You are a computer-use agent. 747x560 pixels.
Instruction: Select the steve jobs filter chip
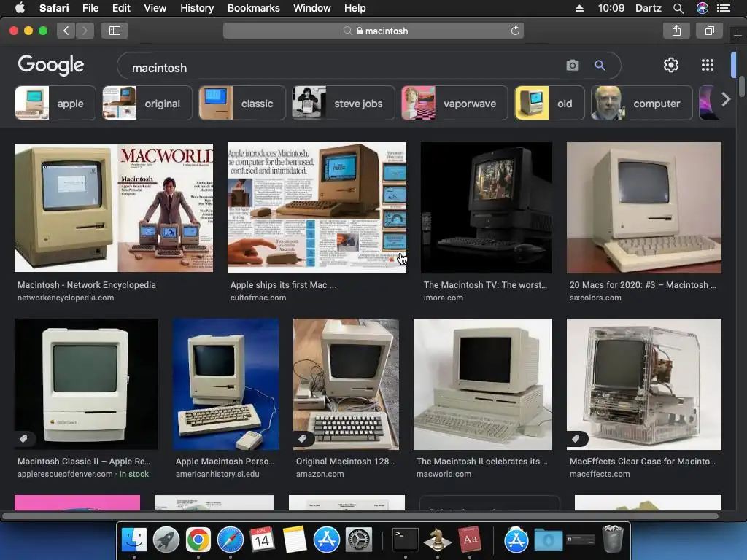[x=344, y=103]
